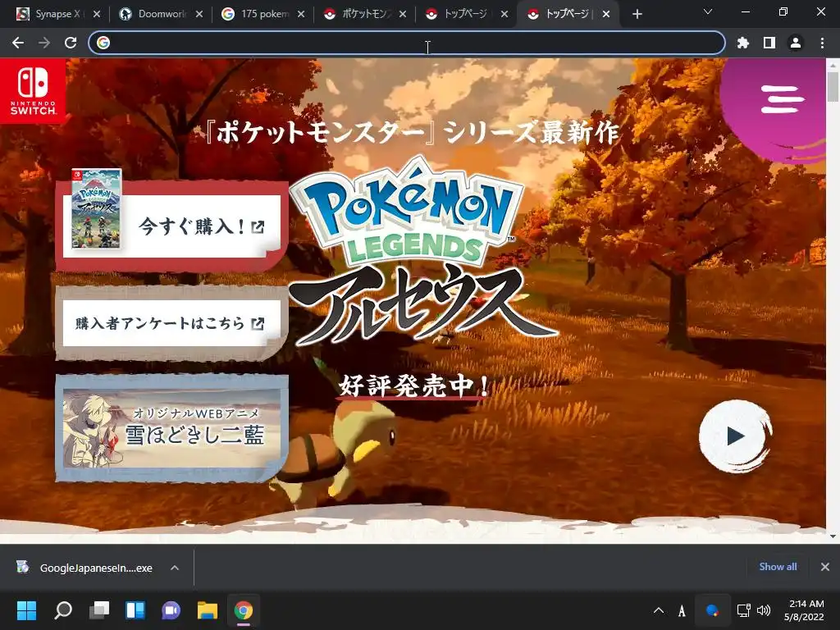Viewport: 840px width, 630px height.
Task: Switch to the ポケットモンスター tab
Action: [x=365, y=14]
